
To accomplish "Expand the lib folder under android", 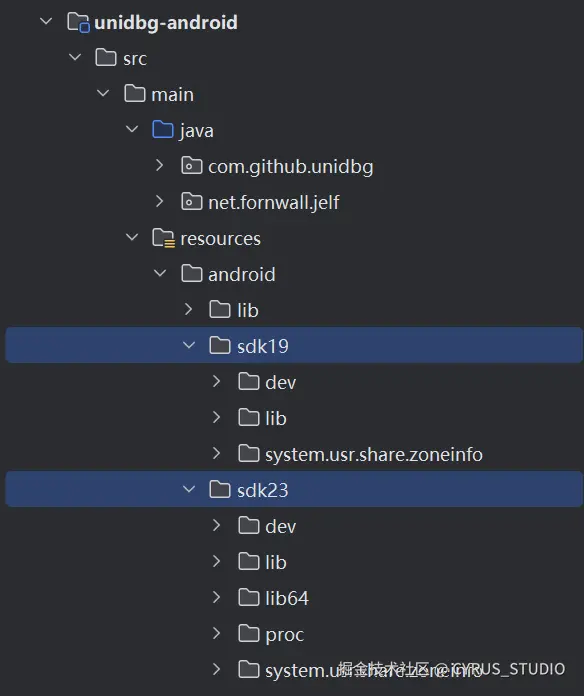I will pyautogui.click(x=188, y=309).
